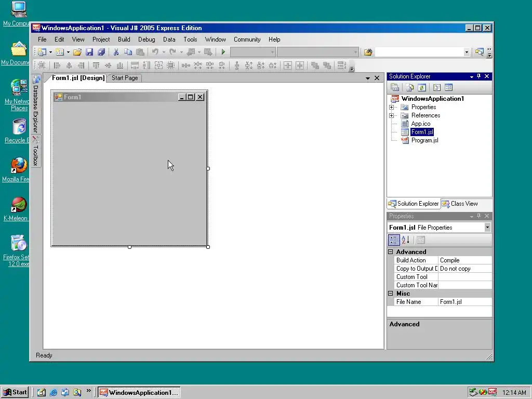This screenshot has width=532, height=399.
Task: Open the Add New Item dropdown arrow
Action: 68,52
